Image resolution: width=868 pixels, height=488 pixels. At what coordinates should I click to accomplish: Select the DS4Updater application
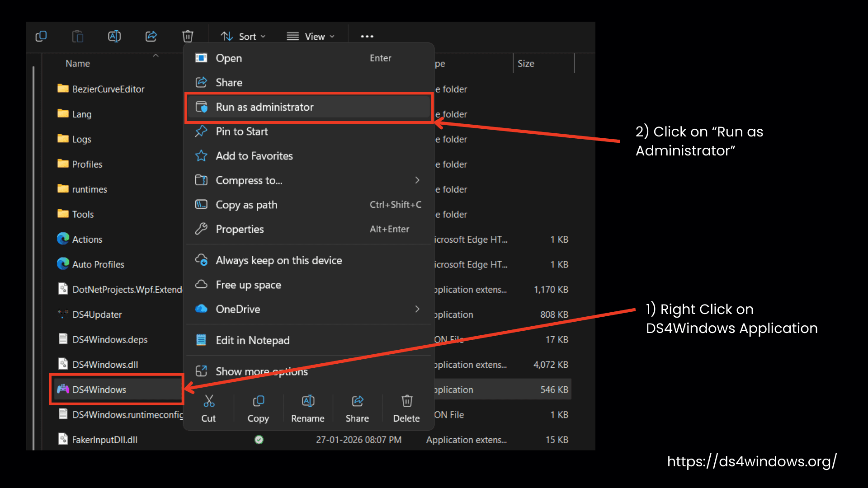tap(90, 314)
